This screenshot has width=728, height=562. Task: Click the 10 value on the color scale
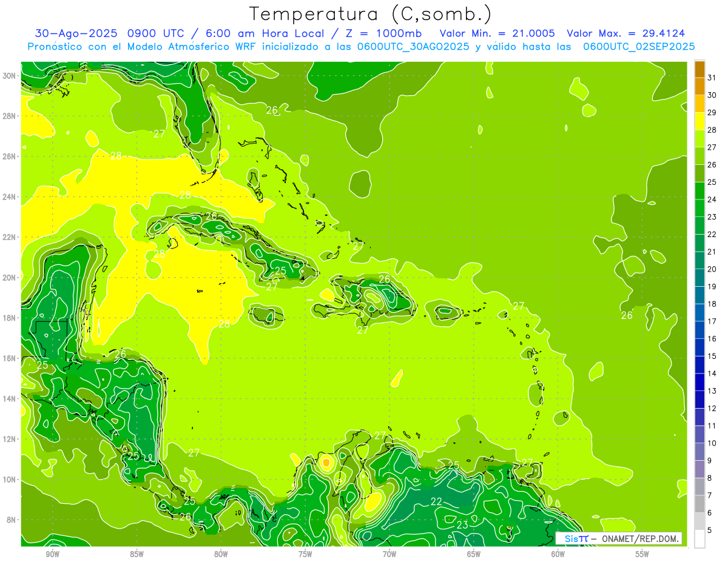coord(712,443)
